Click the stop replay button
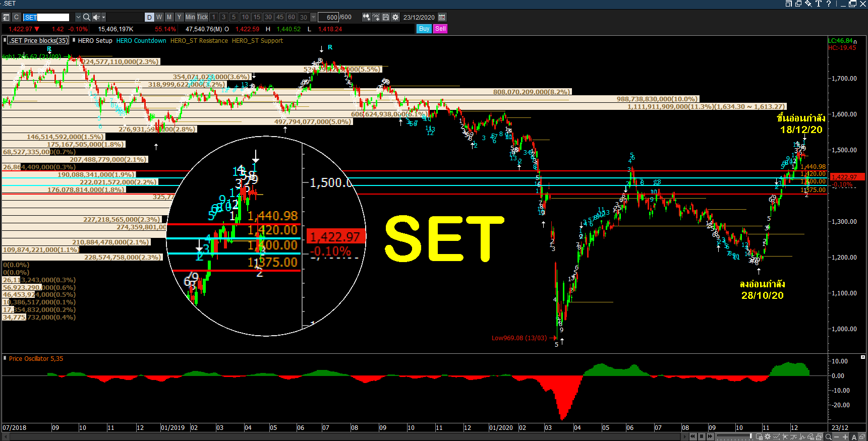868x441 pixels. 702,436
